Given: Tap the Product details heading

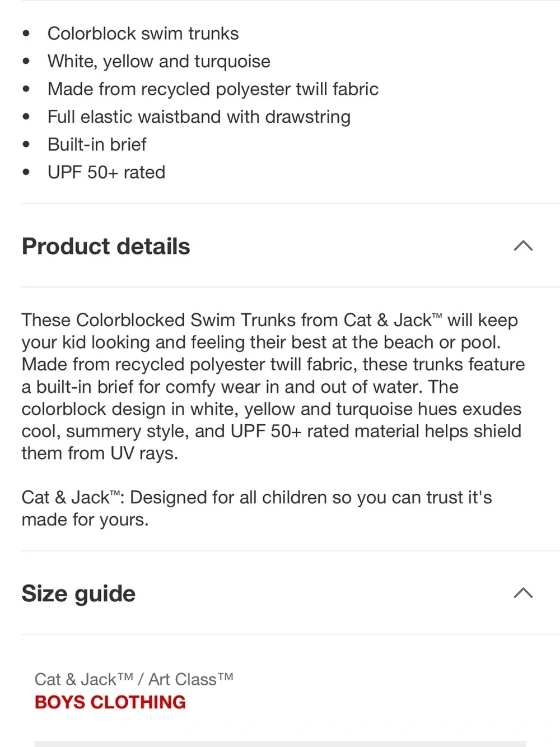Looking at the screenshot, I should pos(106,247).
